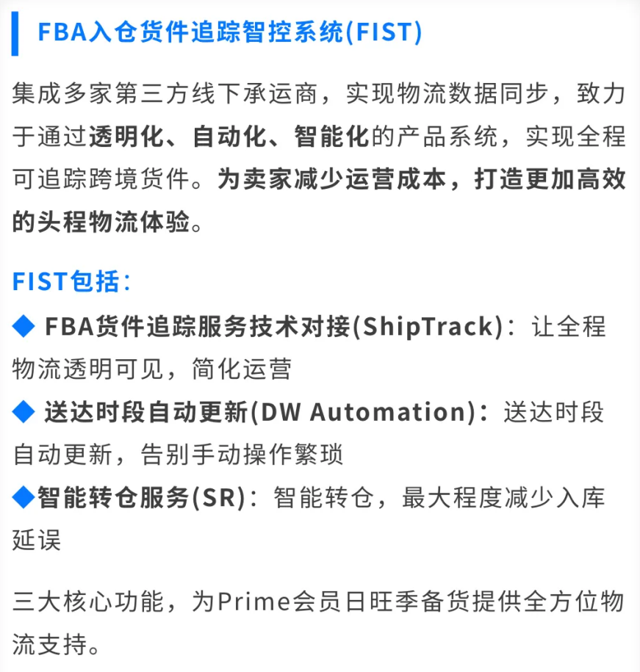Image resolution: width=640 pixels, height=672 pixels.
Task: Click the blue FIST包括 subheading
Action: point(71,282)
